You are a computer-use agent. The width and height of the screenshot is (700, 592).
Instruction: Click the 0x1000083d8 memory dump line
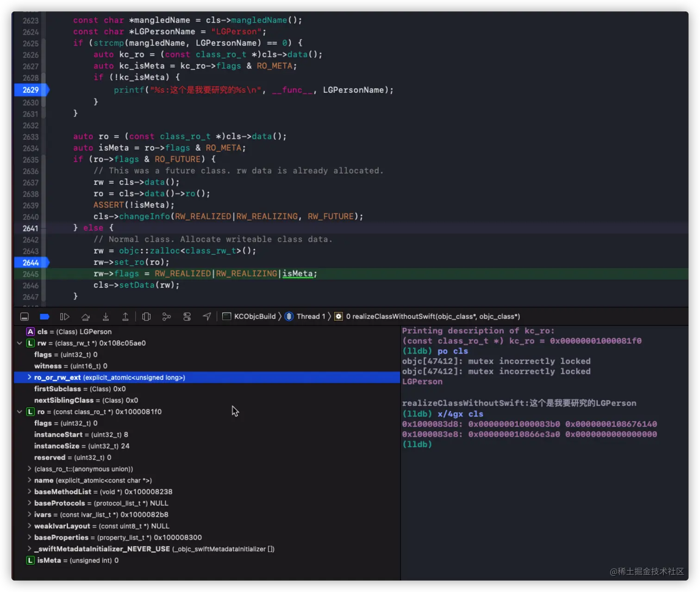click(x=530, y=424)
